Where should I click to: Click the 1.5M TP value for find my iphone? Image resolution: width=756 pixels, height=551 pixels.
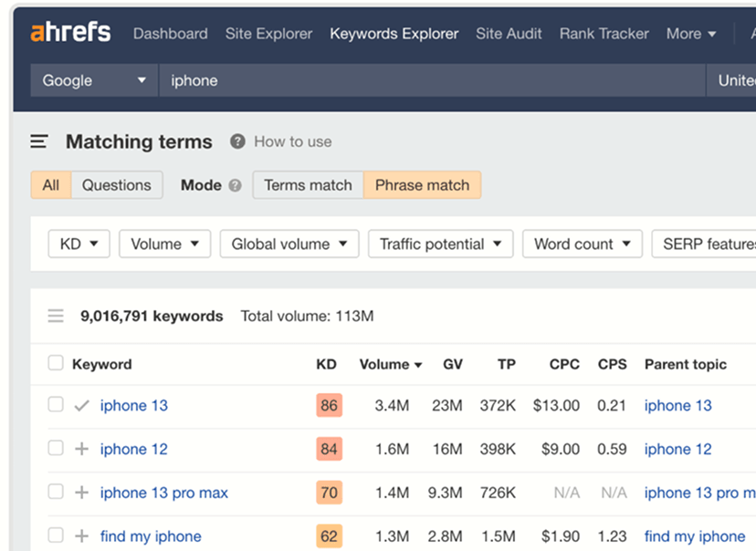pos(499,536)
